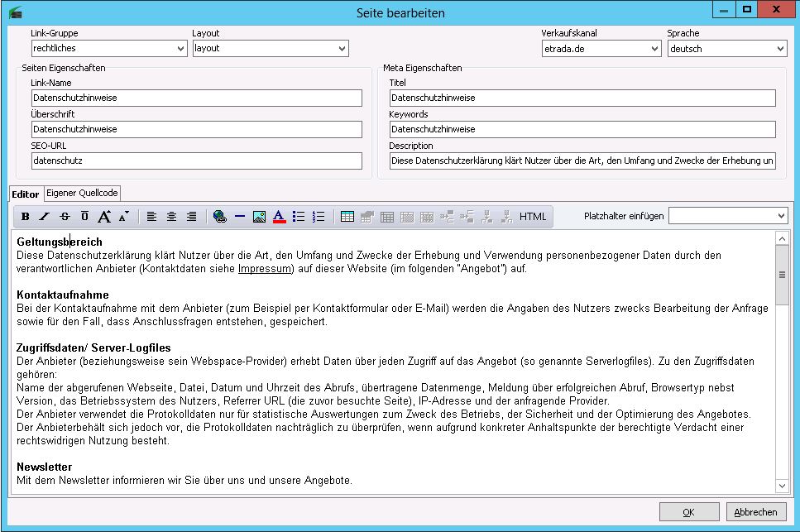This screenshot has height=532, width=800.
Task: Switch to the Eigener Quellcode tab
Action: [x=83, y=193]
